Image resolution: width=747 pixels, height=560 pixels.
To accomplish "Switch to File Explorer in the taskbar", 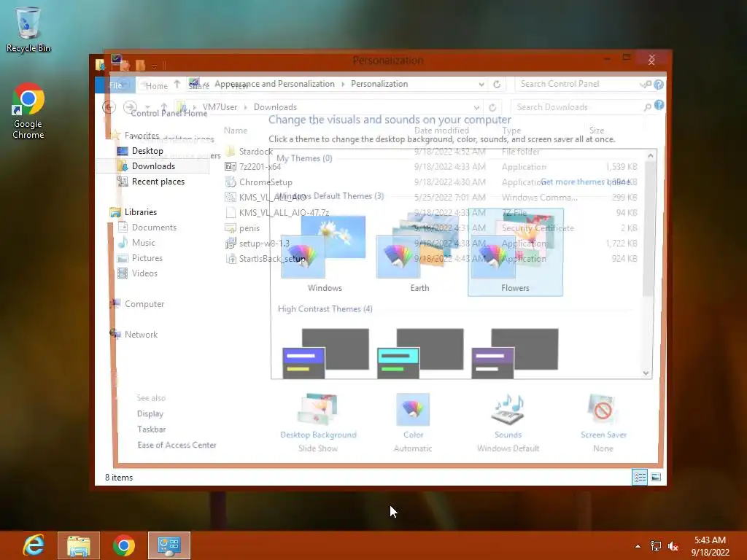I will tap(79, 545).
